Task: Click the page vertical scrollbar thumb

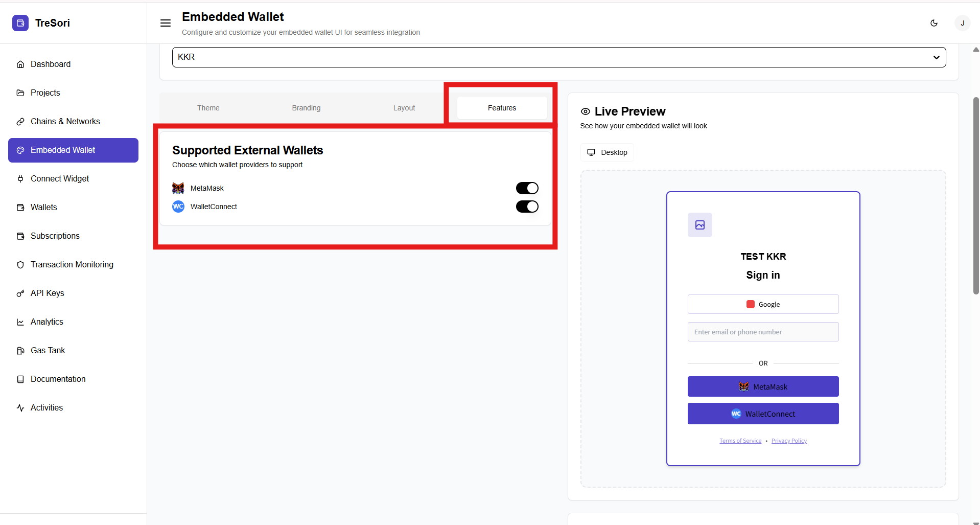Action: (976, 194)
